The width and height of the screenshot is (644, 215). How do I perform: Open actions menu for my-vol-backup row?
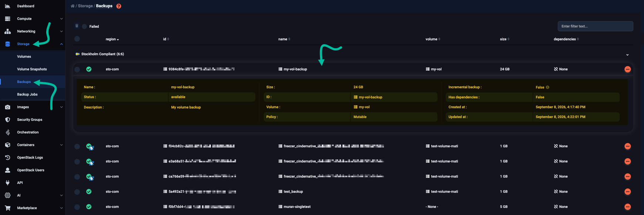tap(627, 69)
